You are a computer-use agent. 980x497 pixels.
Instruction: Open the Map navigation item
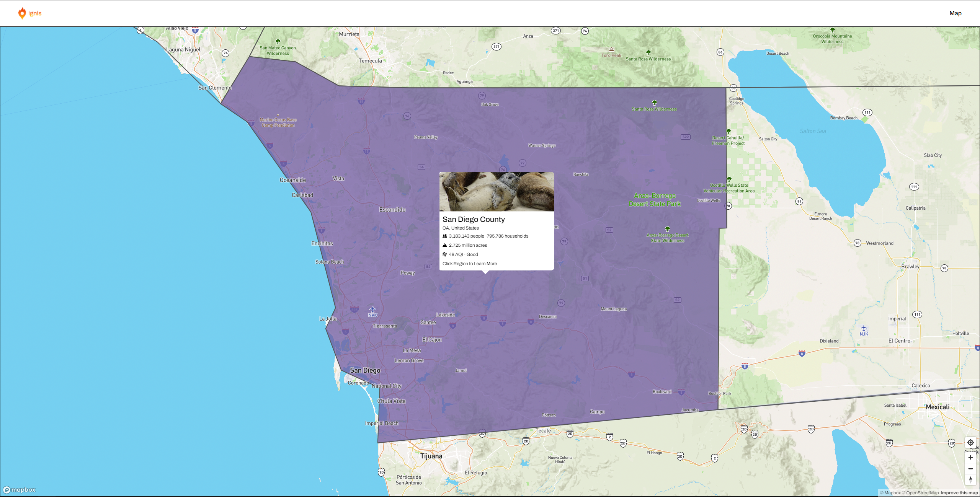(x=955, y=13)
